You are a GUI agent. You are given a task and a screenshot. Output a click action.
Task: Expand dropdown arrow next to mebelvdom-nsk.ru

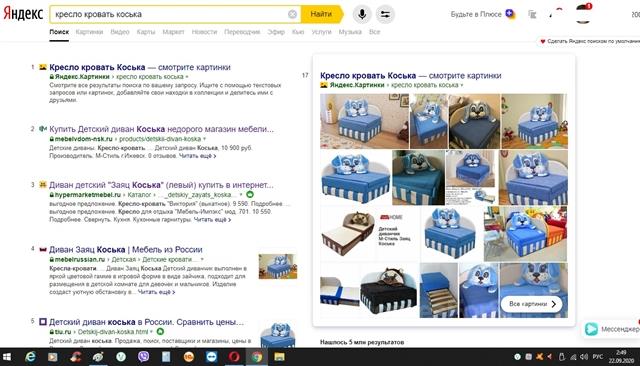pos(204,139)
